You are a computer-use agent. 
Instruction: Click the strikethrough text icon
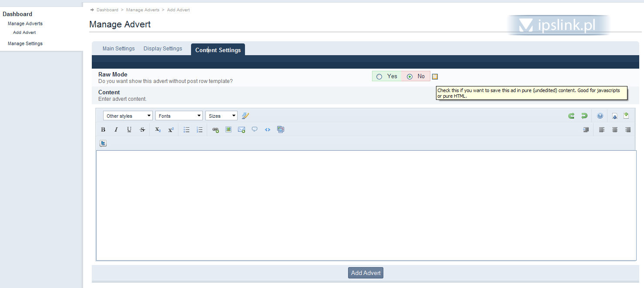[142, 129]
